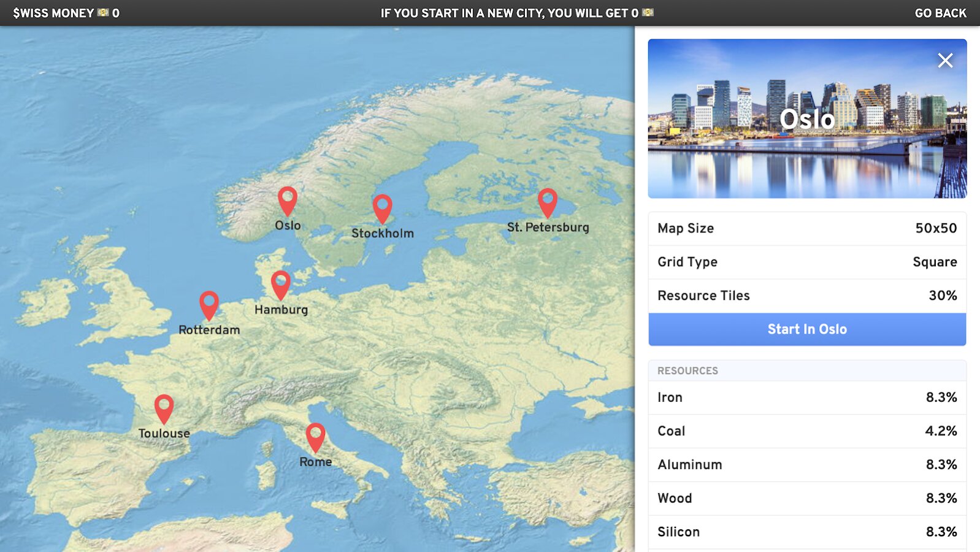Screen dimensions: 980x552
Task: Select the Grid Type row
Action: click(807, 262)
